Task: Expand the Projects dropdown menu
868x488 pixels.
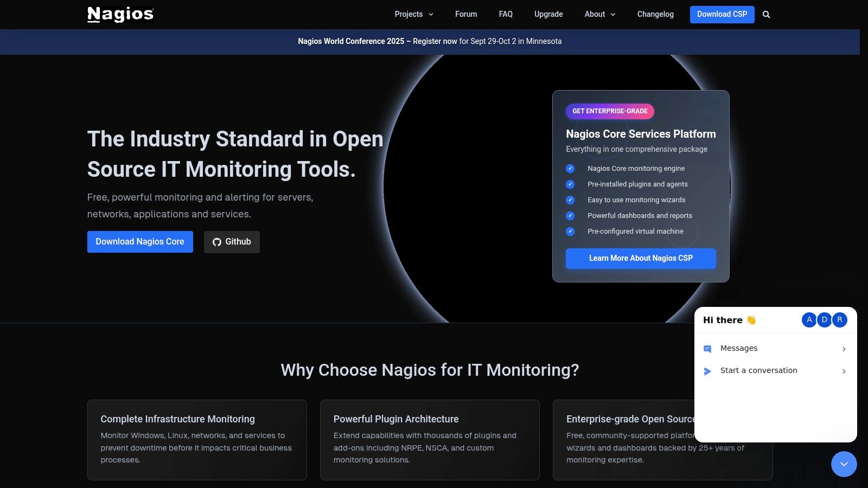Action: (414, 14)
